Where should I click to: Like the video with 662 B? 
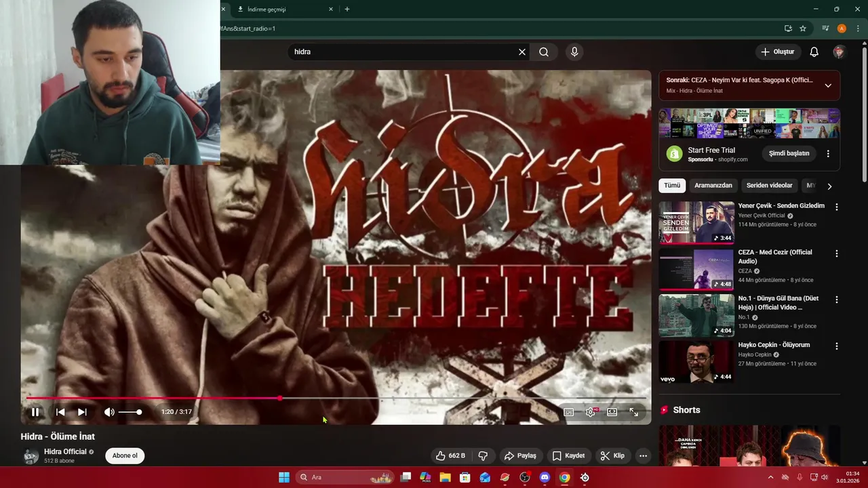click(450, 455)
